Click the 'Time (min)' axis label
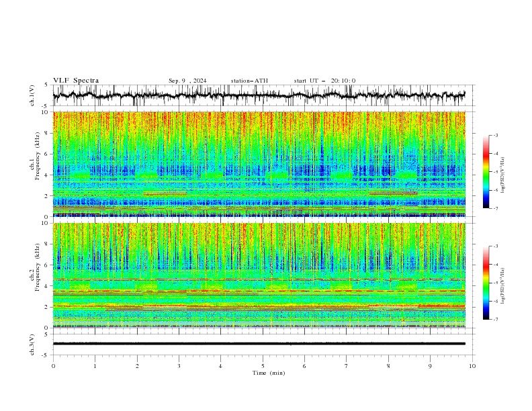532x411 pixels. 269,373
